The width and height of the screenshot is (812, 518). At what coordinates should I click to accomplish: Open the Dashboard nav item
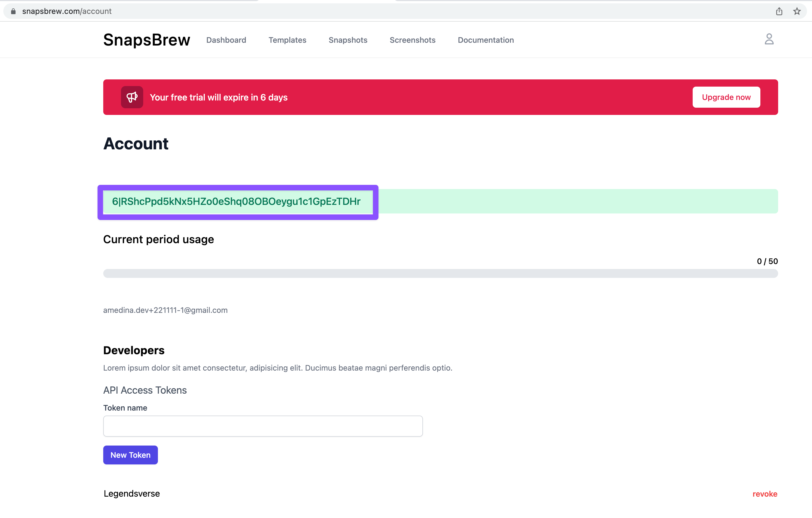click(x=226, y=40)
